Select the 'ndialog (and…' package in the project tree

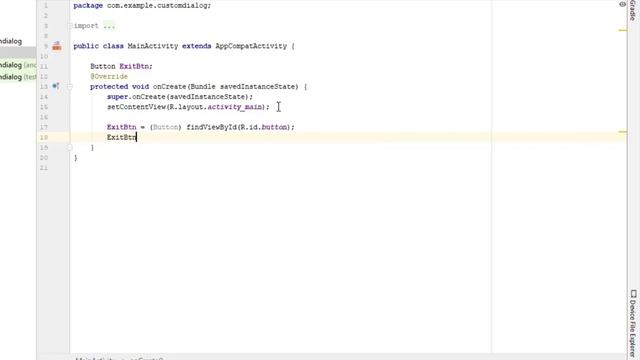18,65
